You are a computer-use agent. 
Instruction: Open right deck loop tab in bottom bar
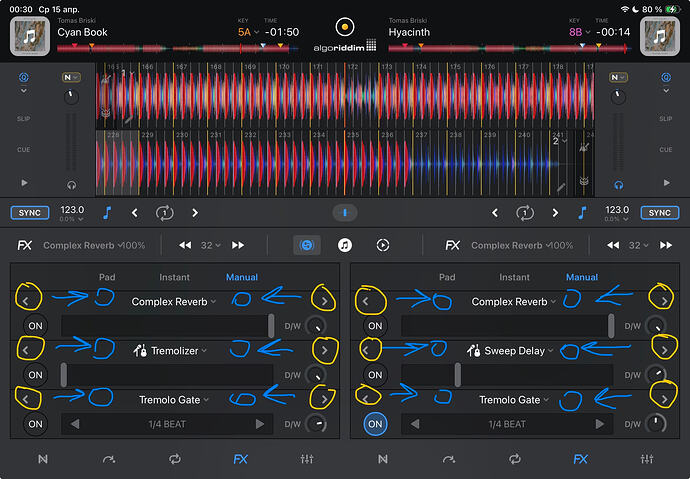515,459
